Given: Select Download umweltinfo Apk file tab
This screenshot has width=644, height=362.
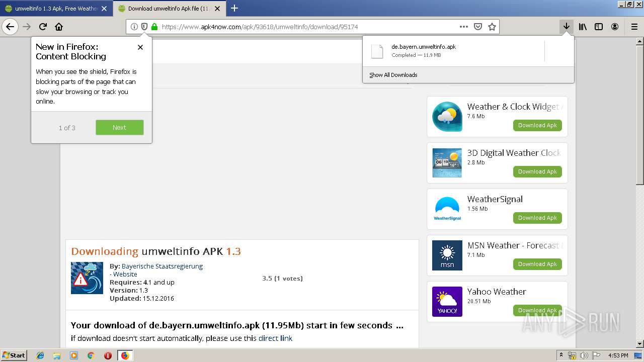Looking at the screenshot, I should (169, 8).
